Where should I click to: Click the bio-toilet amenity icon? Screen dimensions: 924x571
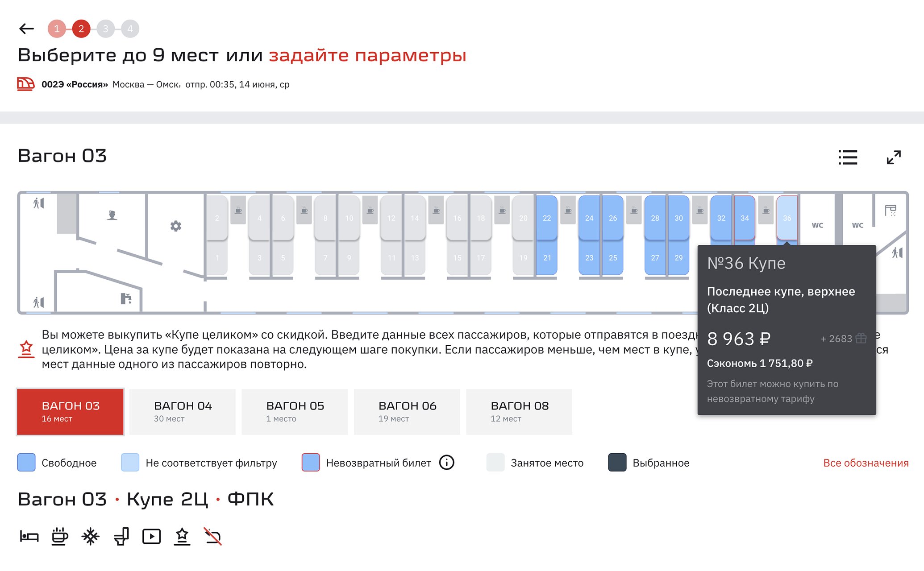(121, 536)
